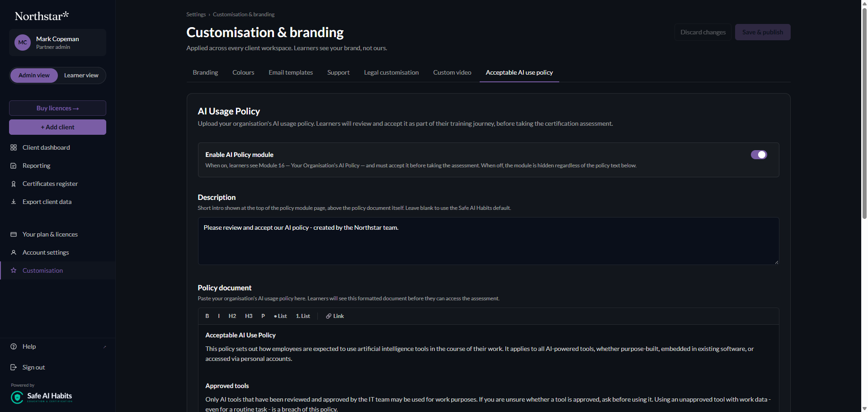
Task: Click the Account settings person icon
Action: pyautogui.click(x=14, y=252)
